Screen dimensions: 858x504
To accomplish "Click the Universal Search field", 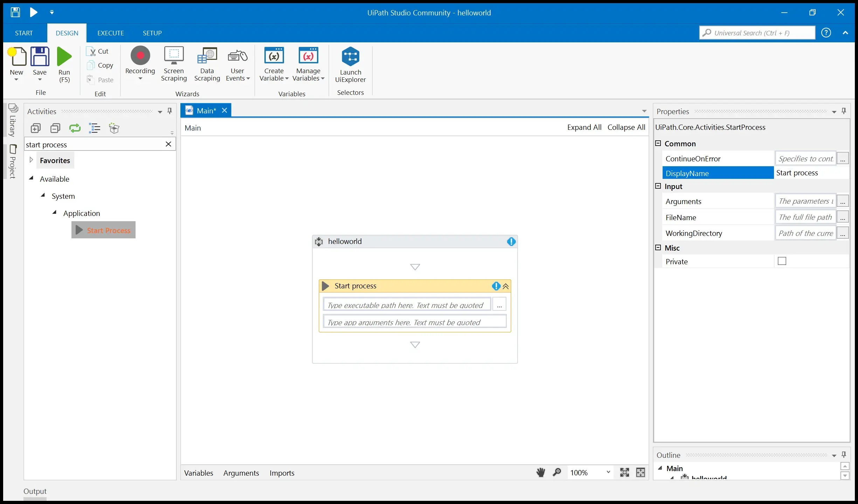I will coord(757,33).
